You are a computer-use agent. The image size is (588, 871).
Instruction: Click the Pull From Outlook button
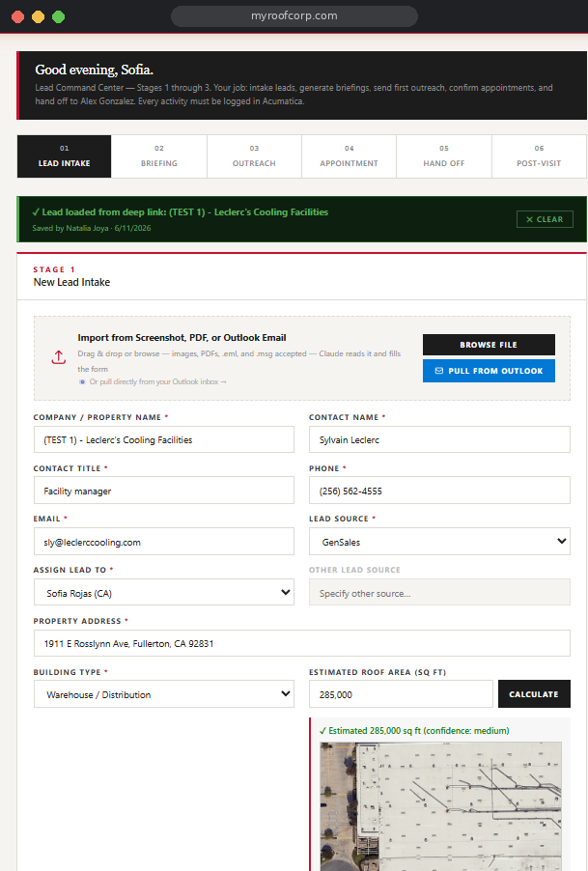click(489, 371)
